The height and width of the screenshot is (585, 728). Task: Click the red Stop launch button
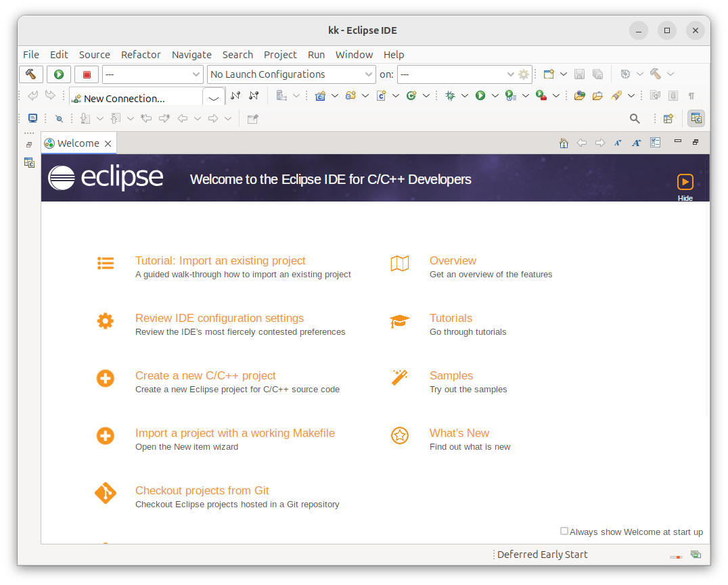click(87, 74)
